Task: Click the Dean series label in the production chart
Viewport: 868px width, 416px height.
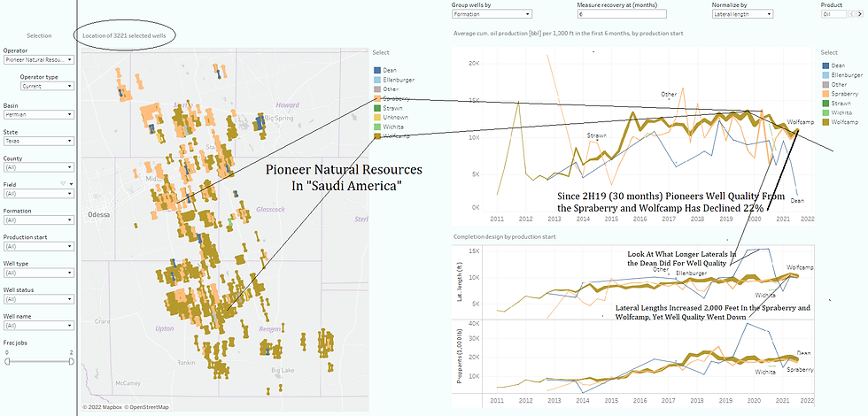Action: click(x=798, y=200)
